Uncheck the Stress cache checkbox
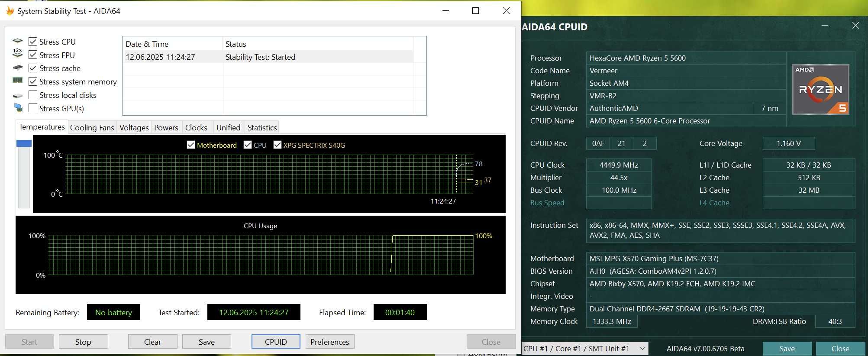The image size is (868, 356). 32,68
